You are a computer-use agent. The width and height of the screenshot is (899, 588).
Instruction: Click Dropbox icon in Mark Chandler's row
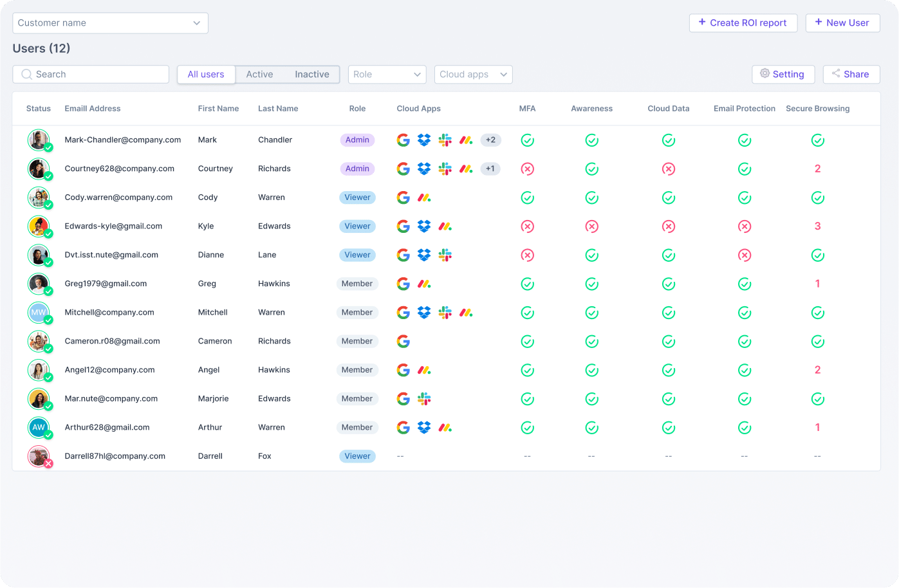424,140
